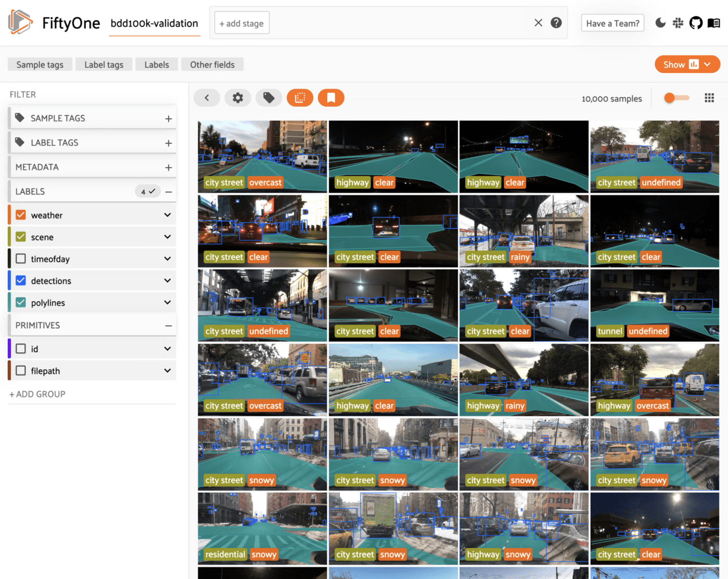Click the METADATA group header

93,167
